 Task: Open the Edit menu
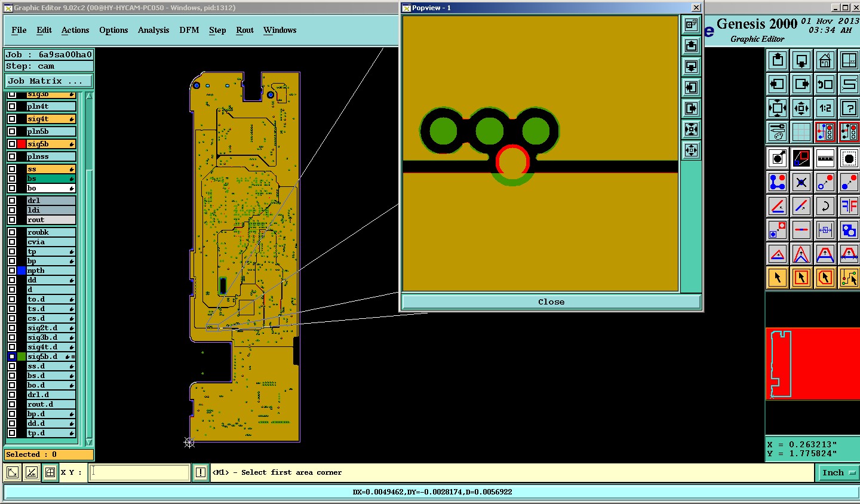point(44,30)
